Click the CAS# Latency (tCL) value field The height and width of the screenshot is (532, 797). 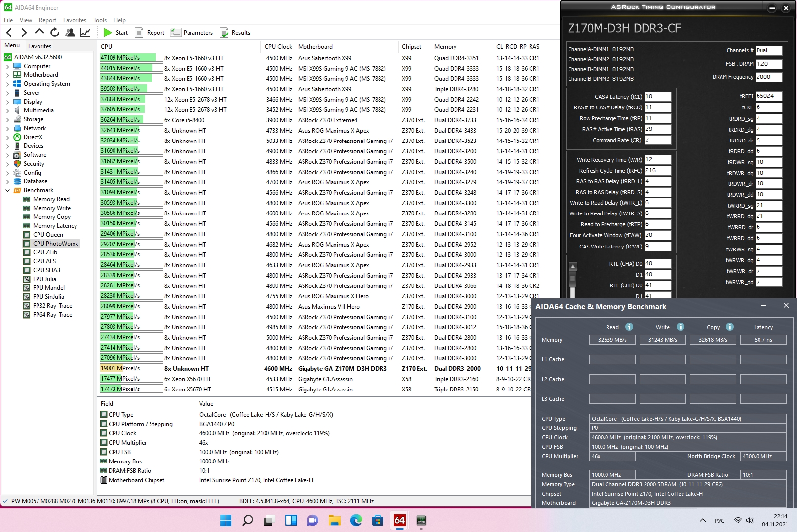coord(658,97)
